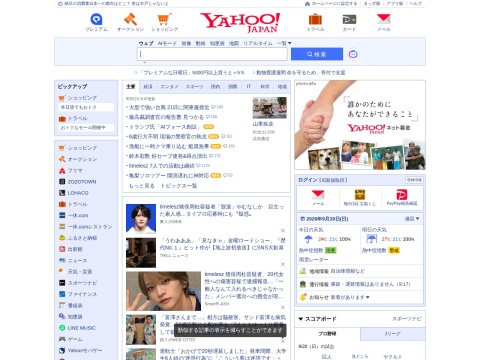Click the ログイン link
This screenshot has height=360, width=480.
308,180
